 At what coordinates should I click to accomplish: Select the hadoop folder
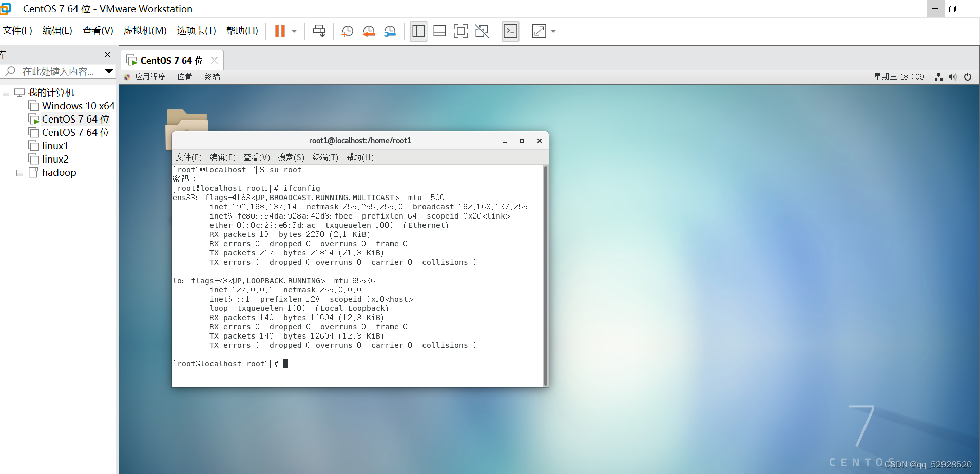[x=59, y=173]
